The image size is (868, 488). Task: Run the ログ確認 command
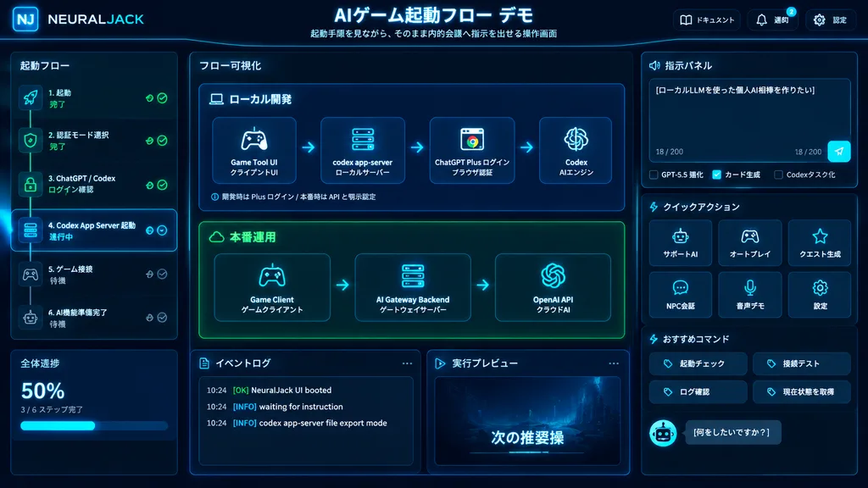click(698, 391)
